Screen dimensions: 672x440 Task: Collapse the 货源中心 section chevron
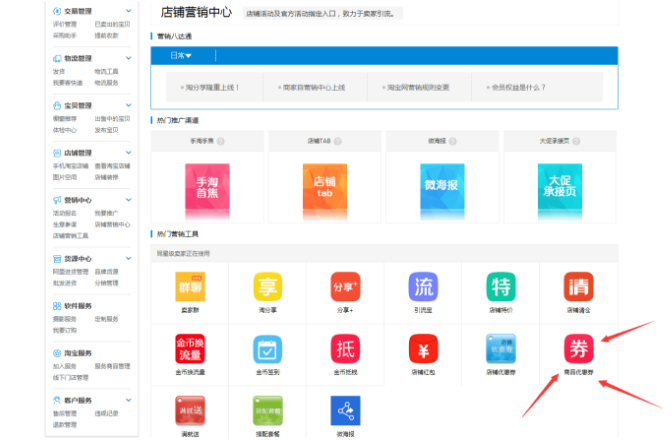128,258
